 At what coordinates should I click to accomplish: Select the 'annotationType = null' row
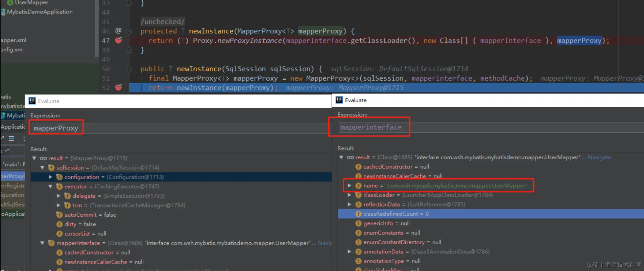(491, 261)
